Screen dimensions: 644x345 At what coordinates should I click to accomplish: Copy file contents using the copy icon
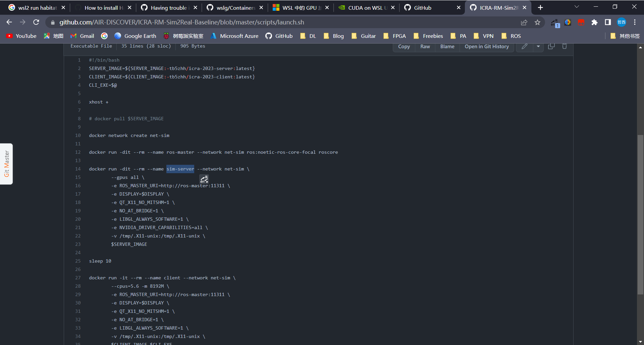pos(551,47)
